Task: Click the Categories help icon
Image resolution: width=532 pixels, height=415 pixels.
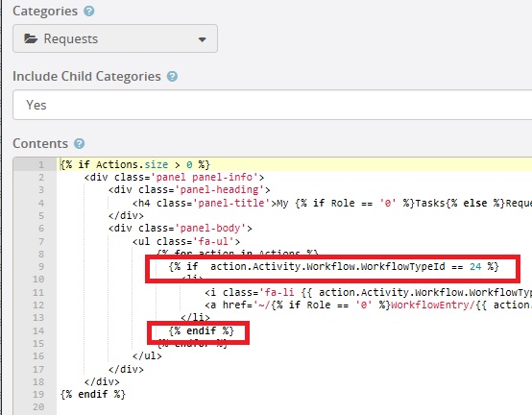Action: click(89, 12)
